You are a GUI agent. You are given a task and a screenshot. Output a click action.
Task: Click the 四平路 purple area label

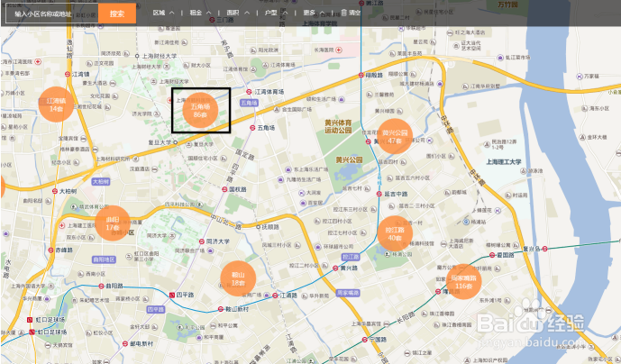156,309
